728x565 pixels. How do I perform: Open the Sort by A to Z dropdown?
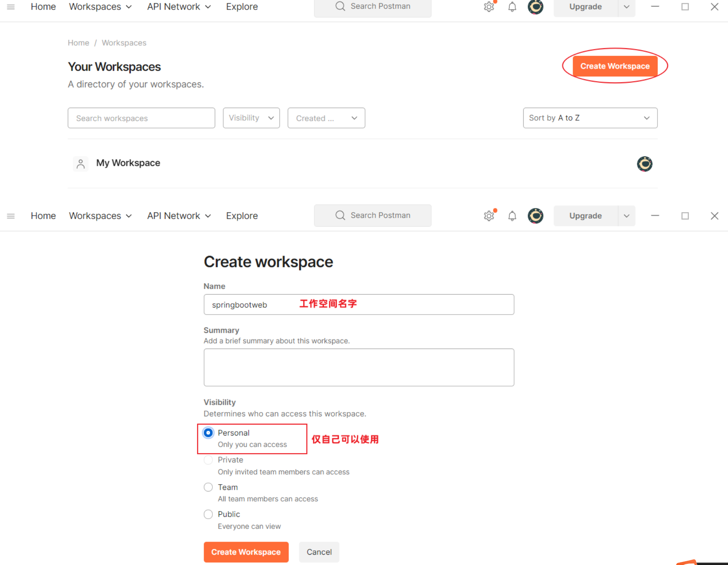click(x=590, y=118)
